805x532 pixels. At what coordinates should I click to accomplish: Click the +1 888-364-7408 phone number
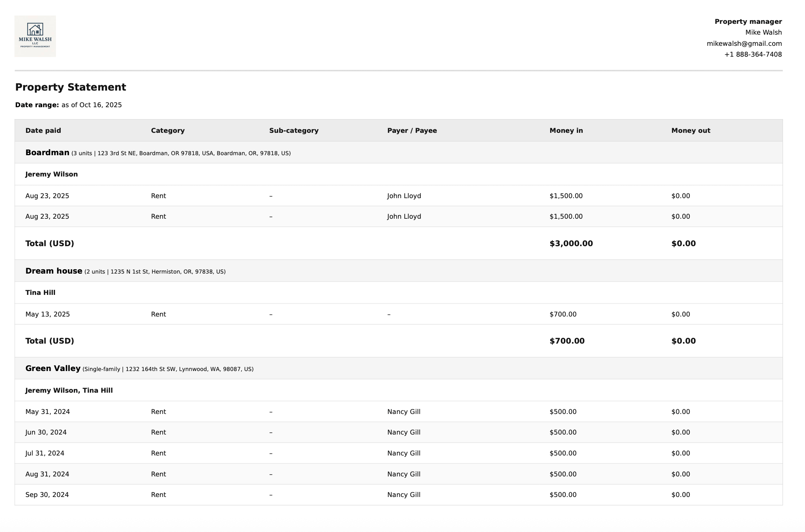click(x=753, y=54)
